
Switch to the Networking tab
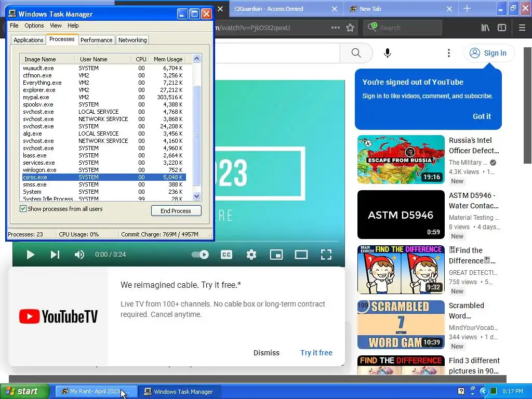click(x=132, y=40)
